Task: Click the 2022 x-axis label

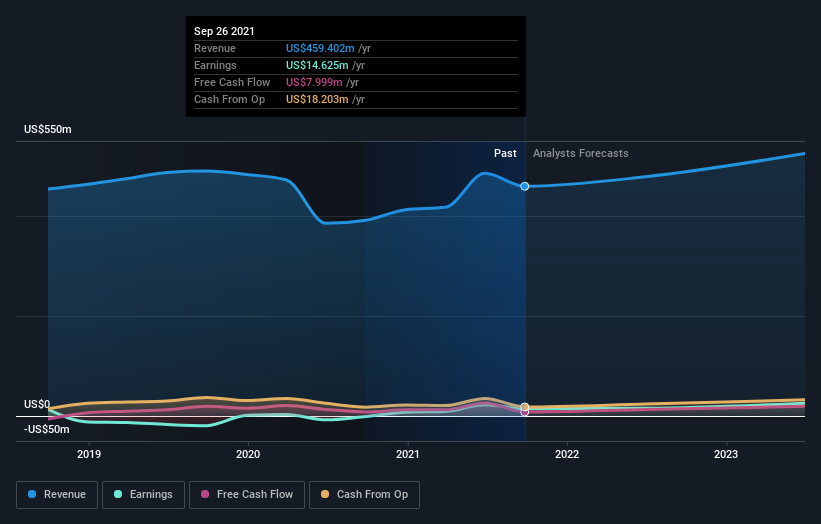Action: [x=567, y=454]
